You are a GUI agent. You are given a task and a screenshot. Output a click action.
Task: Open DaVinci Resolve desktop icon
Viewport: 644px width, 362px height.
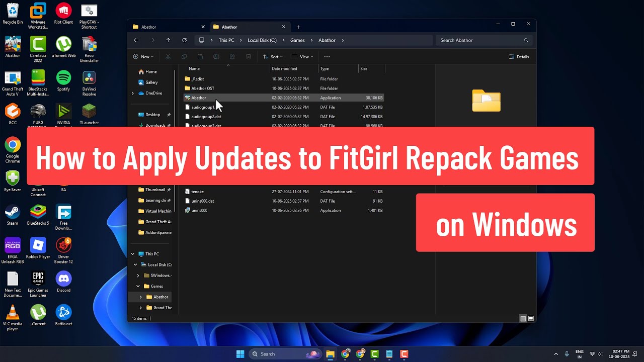pos(89,83)
